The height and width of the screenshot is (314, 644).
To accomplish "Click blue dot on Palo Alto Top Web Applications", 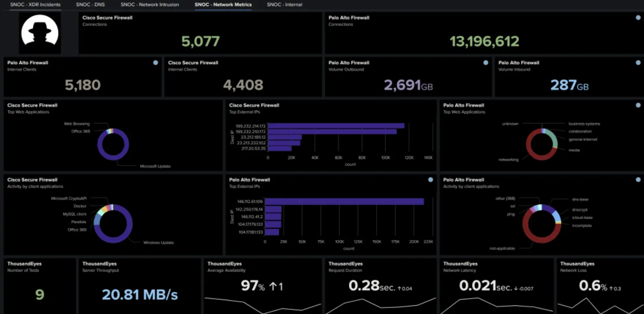I will pyautogui.click(x=638, y=105).
